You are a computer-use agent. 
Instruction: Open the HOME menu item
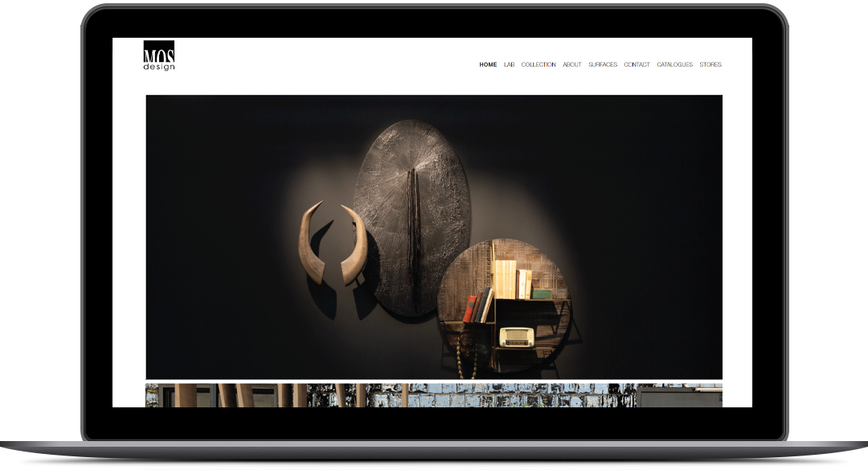point(488,65)
